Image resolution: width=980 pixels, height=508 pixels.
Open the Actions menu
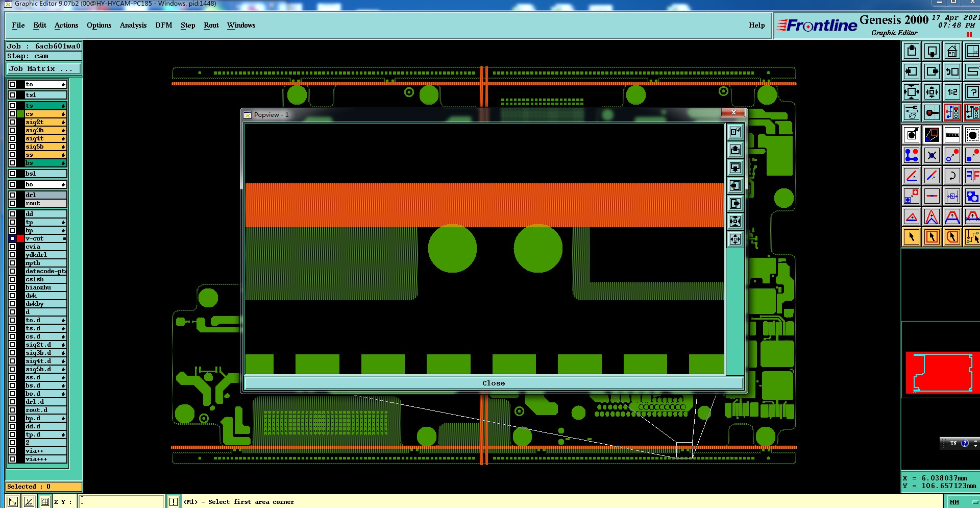66,25
